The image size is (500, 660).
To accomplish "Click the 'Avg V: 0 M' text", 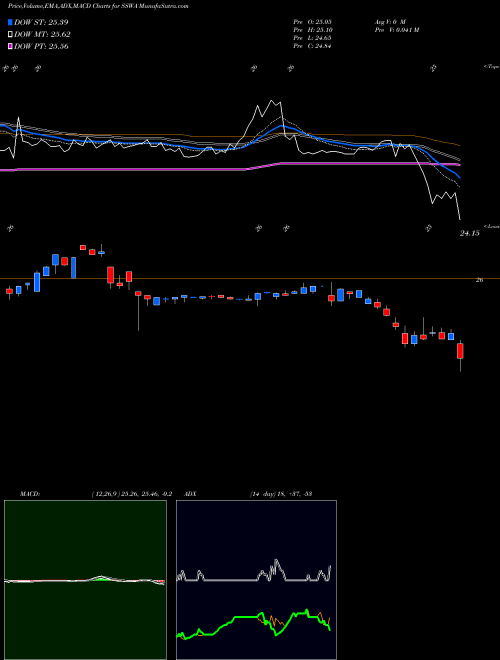I will coord(390,22).
